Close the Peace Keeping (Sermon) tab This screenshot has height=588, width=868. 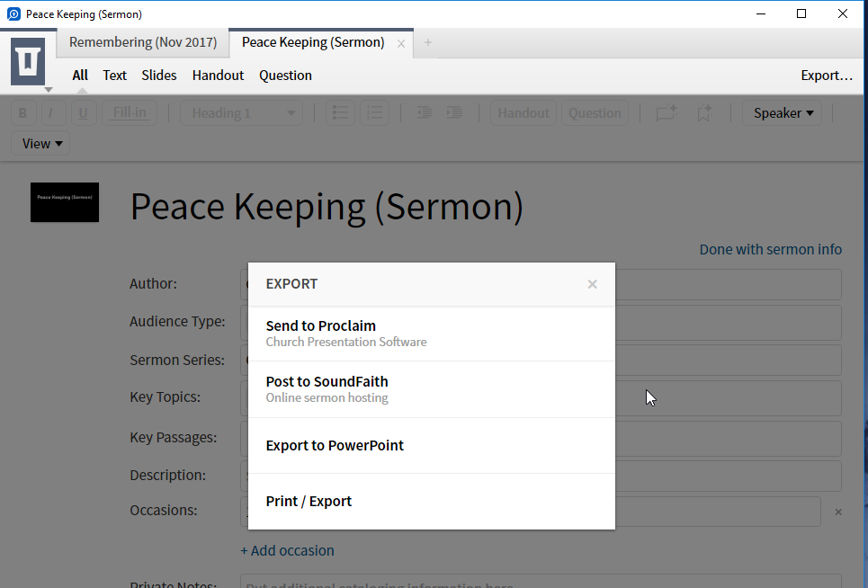tap(401, 44)
